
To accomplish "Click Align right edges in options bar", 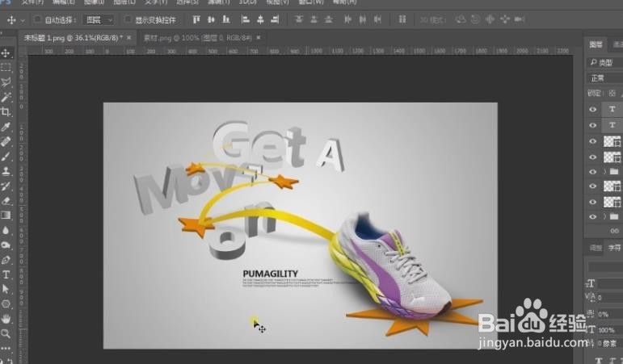I will [x=275, y=19].
